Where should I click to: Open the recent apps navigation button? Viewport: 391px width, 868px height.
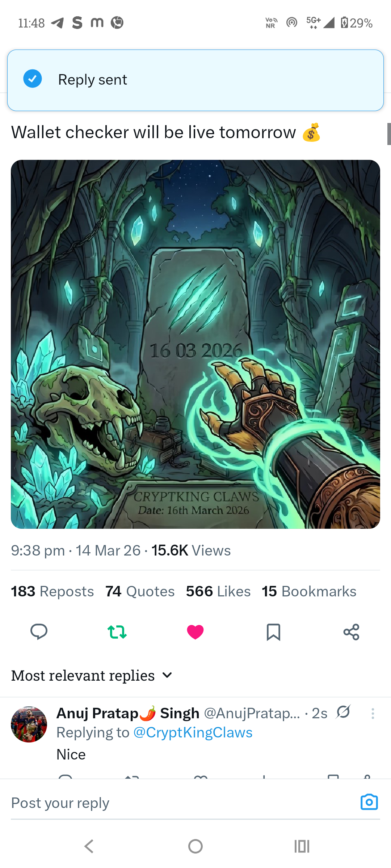pyautogui.click(x=302, y=846)
